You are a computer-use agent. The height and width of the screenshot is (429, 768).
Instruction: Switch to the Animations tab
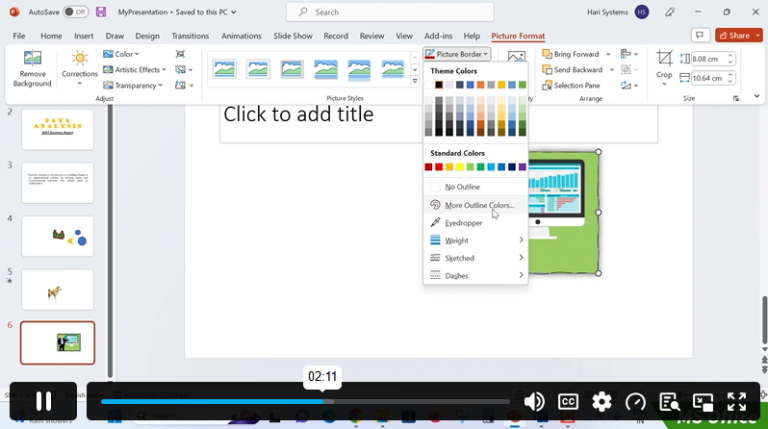pos(241,36)
